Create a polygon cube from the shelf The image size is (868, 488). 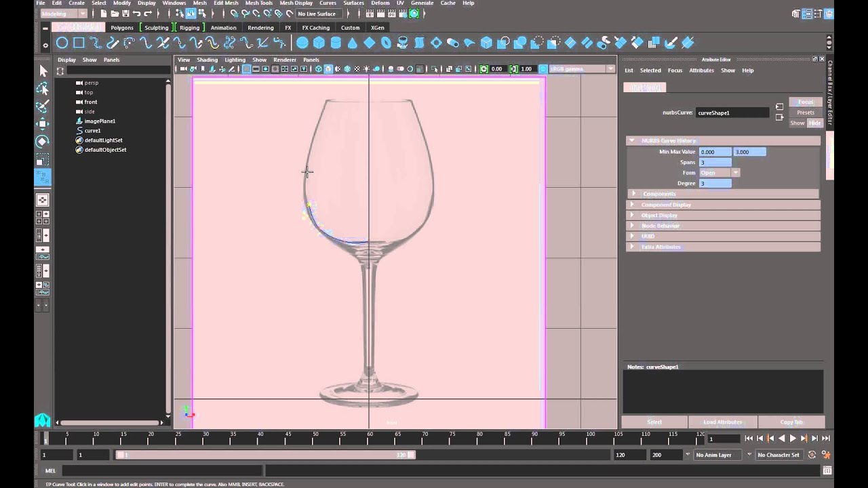click(319, 43)
